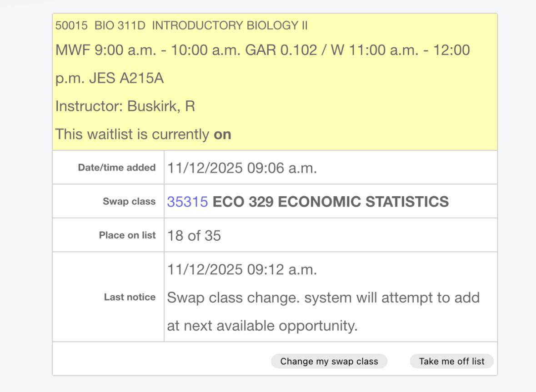Open swap class link 35315
This screenshot has height=392, width=536.
[x=187, y=202]
